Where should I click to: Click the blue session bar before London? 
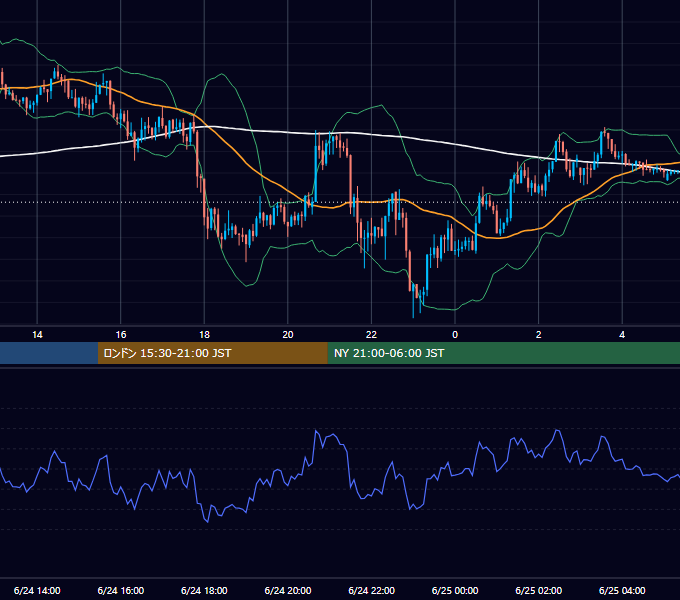tap(49, 353)
